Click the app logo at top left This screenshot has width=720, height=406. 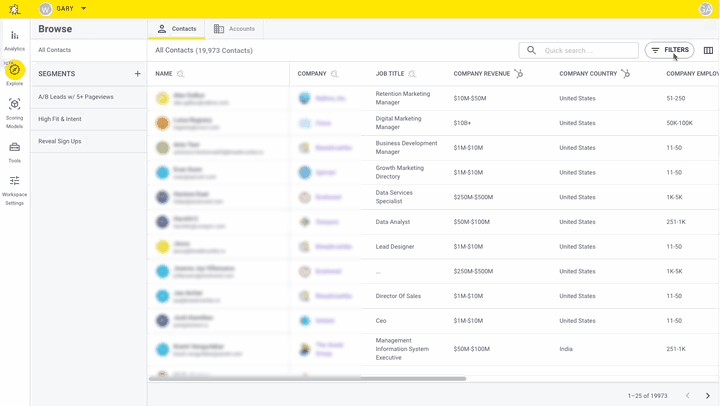pyautogui.click(x=15, y=9)
